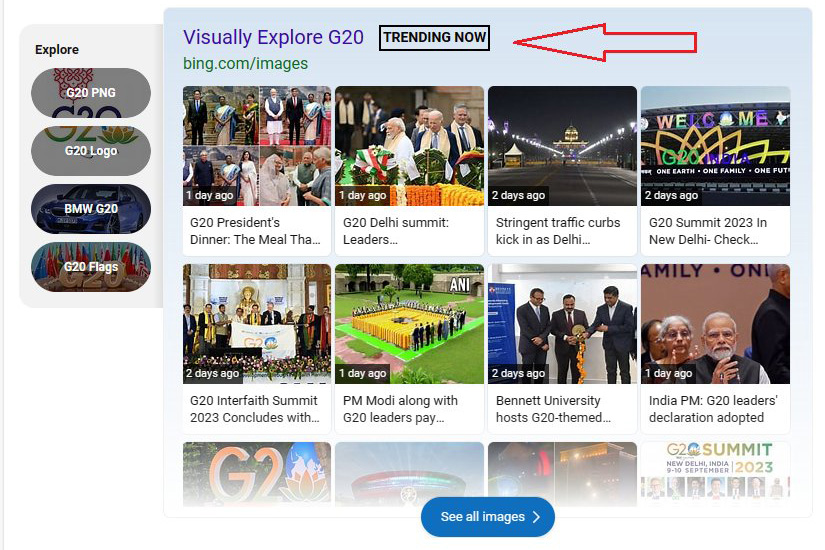Select the G20 Flags explore pill
Screen dimensions: 825x550
[x=91, y=267]
